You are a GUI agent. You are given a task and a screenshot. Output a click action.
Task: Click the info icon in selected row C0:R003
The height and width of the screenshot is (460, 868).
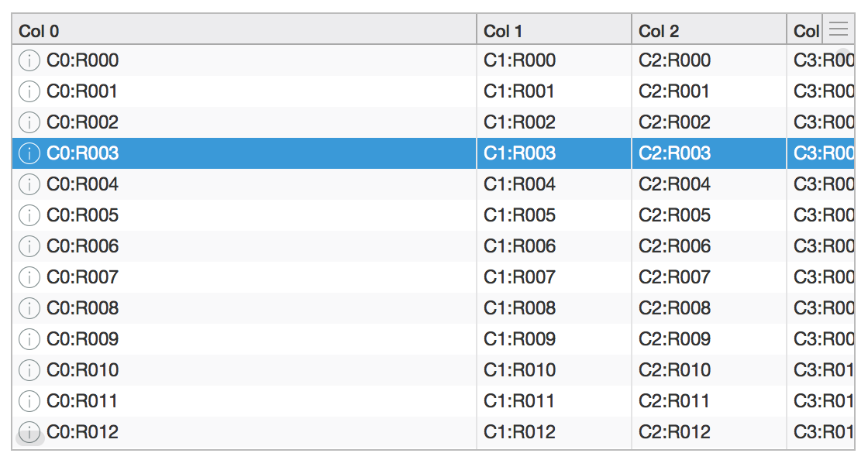point(29,153)
